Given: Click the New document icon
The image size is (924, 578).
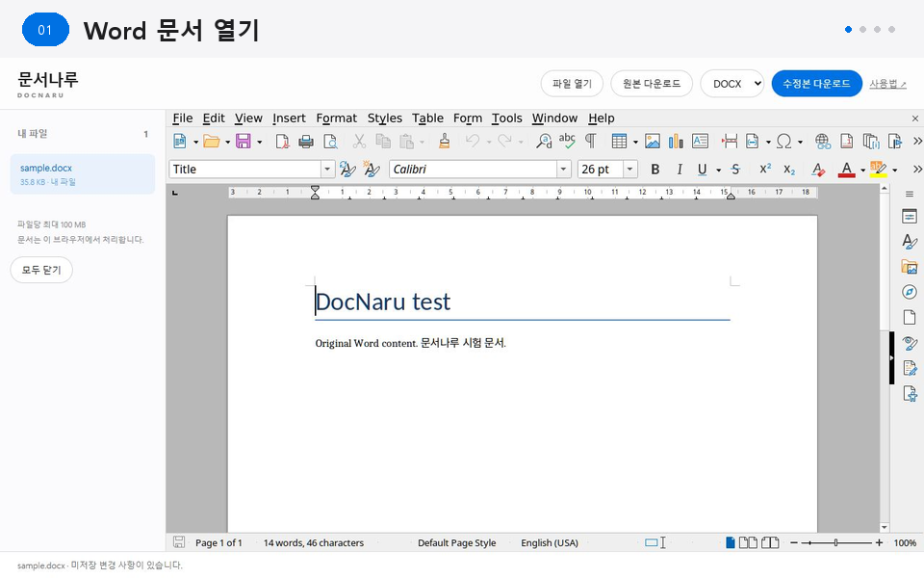Looking at the screenshot, I should tap(180, 141).
